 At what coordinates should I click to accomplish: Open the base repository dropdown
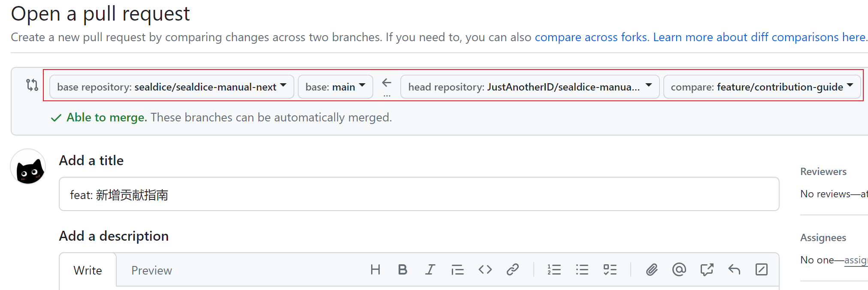[x=172, y=87]
